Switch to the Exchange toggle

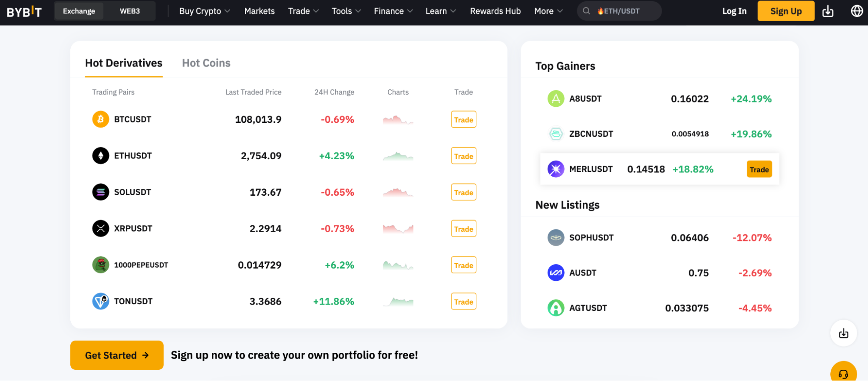click(x=79, y=11)
